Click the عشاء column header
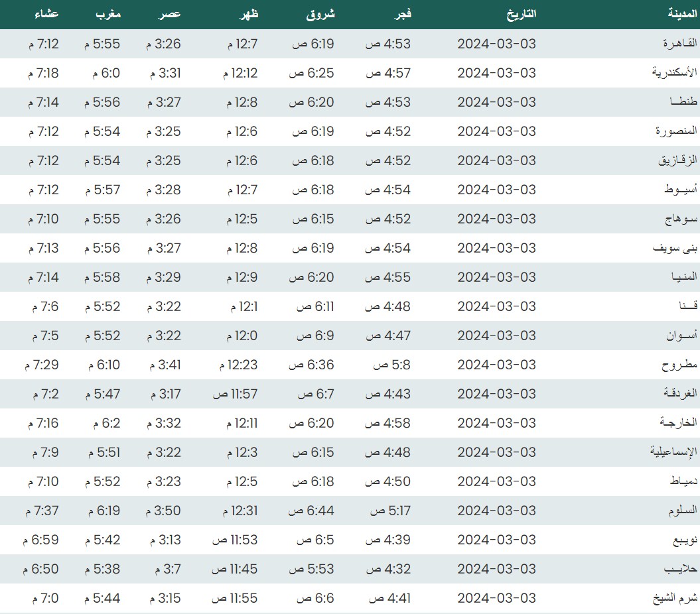 pyautogui.click(x=46, y=14)
